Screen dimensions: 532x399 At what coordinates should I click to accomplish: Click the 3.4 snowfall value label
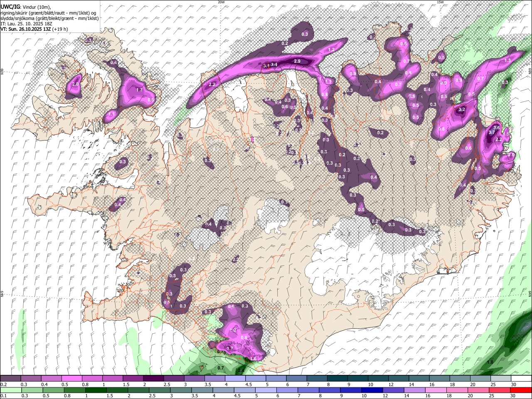[274, 64]
